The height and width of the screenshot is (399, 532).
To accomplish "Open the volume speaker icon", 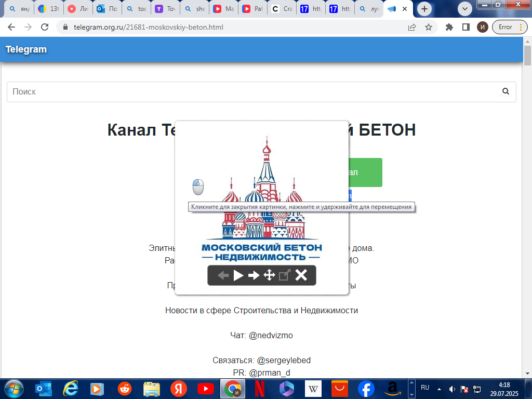I will tap(452, 389).
